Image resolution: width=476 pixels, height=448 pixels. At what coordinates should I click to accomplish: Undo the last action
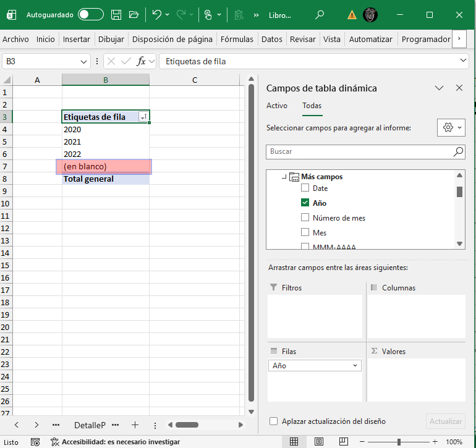157,14
